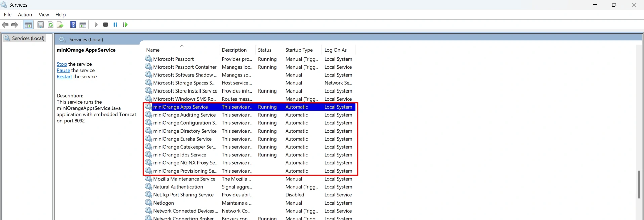Click gear icon of Netlogon service
Screen dimensions: 644x220
click(148, 203)
